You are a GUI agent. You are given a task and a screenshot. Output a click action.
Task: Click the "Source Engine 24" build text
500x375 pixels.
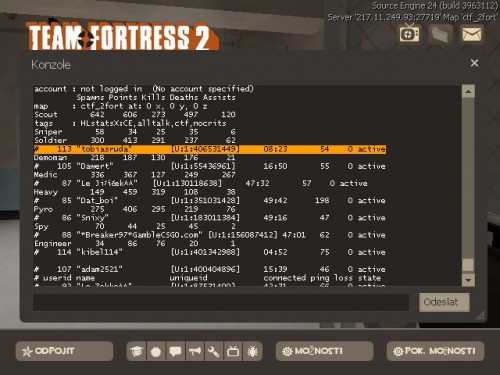[435, 6]
